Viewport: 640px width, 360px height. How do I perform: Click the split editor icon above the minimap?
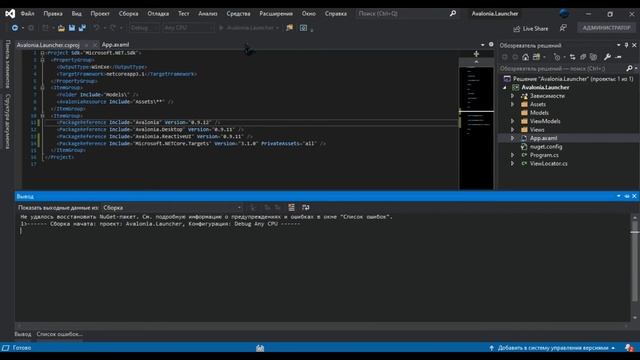point(476,54)
